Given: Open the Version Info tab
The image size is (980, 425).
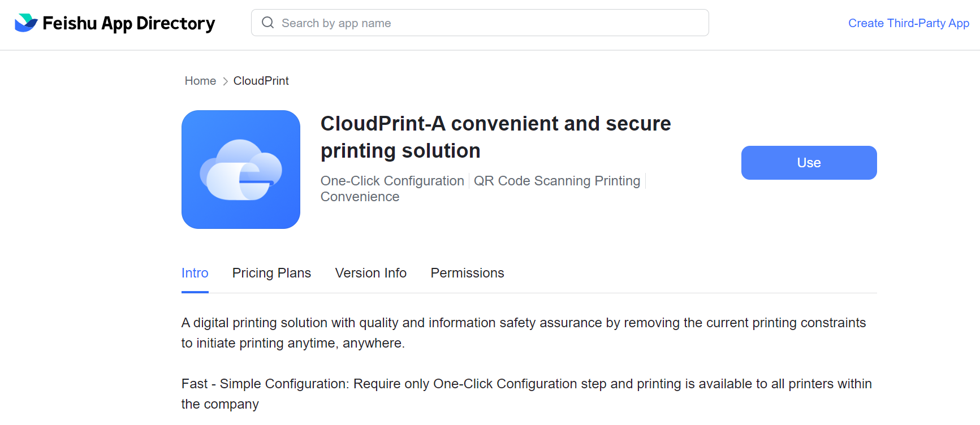Looking at the screenshot, I should point(371,273).
